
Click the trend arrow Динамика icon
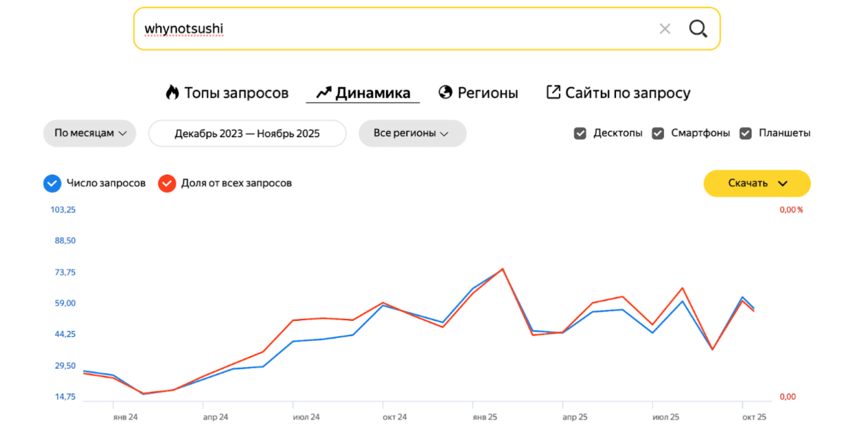click(x=324, y=93)
